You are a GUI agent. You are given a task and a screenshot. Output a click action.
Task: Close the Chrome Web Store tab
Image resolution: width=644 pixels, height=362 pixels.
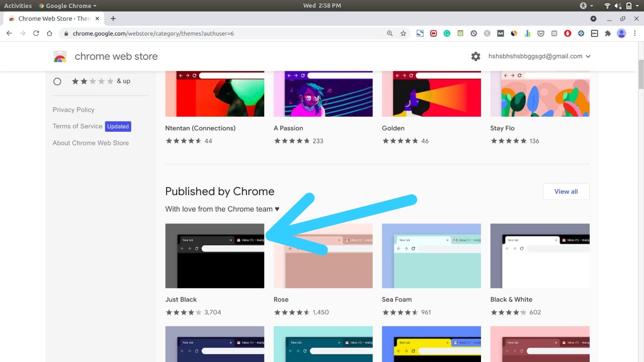click(x=98, y=19)
